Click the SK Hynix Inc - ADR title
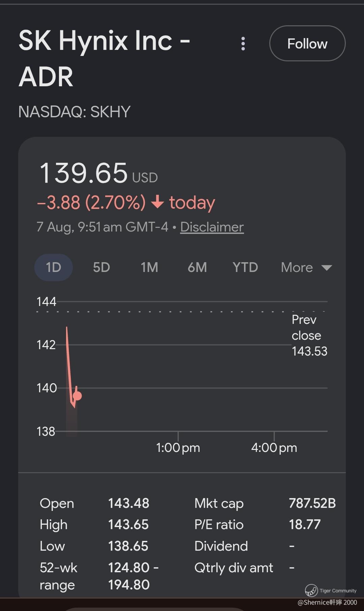This screenshot has height=611, width=364. 104,59
